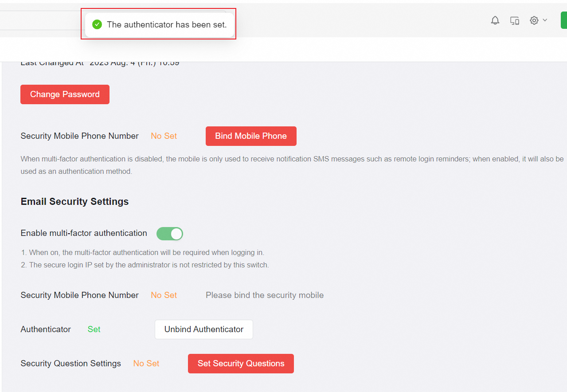Toggle Enable multi-factor authentication switch
Screen dimensions: 567x392
(x=170, y=234)
